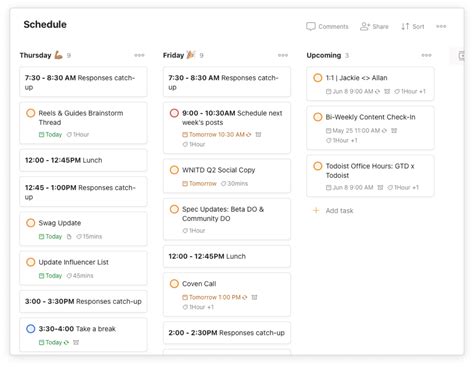474x367 pixels.
Task: Complete the Swag Update task
Action: click(30, 223)
